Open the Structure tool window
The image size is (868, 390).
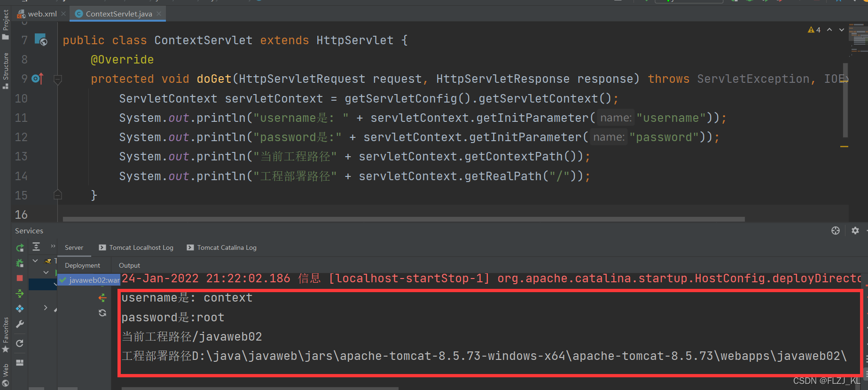coord(6,71)
